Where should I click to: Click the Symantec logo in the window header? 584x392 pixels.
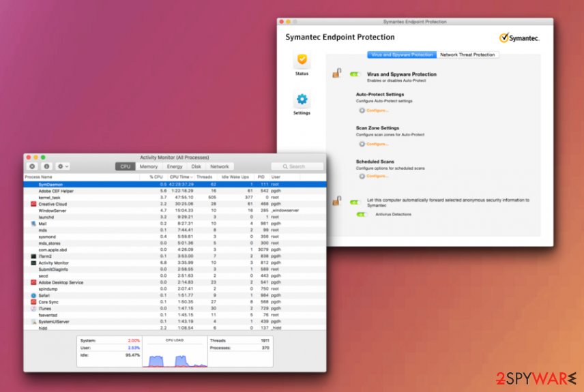(519, 38)
